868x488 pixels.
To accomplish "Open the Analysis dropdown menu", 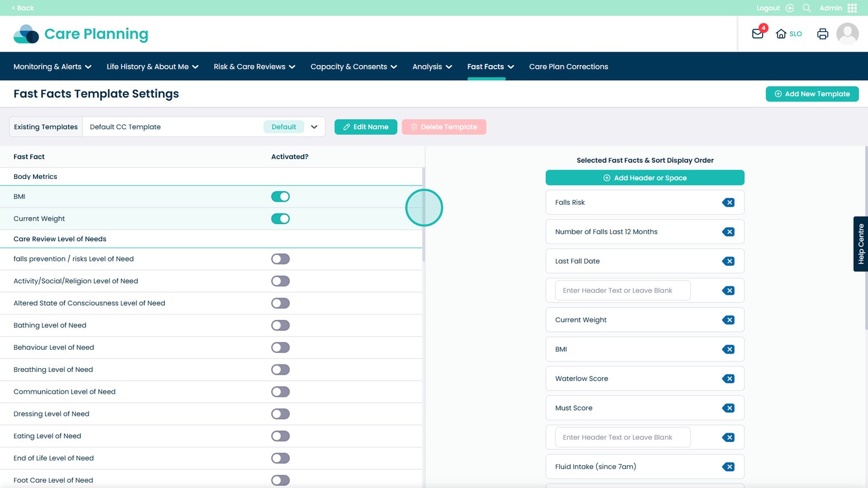I will click(x=432, y=67).
